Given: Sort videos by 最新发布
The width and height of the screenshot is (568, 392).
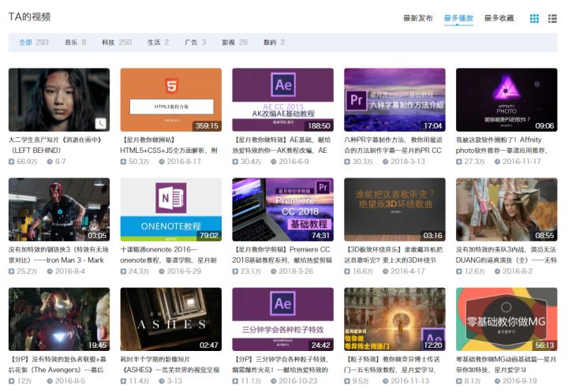Looking at the screenshot, I should 418,18.
